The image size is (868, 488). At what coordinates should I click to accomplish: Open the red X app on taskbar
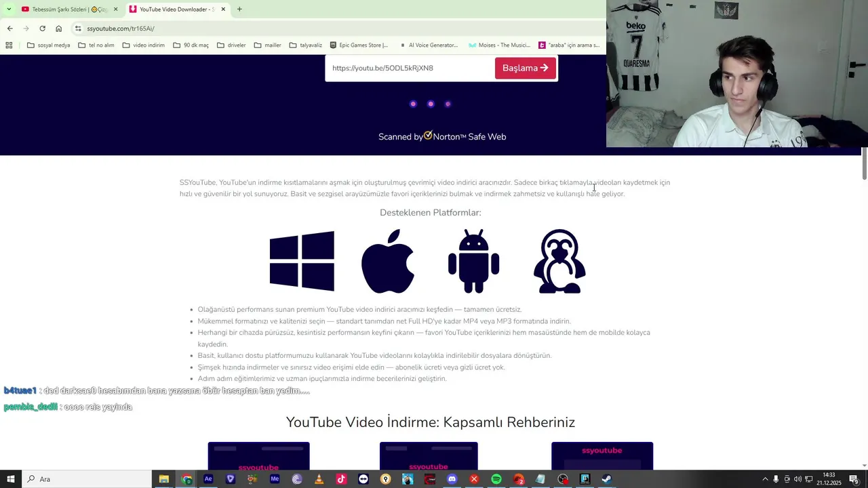pos(474,479)
